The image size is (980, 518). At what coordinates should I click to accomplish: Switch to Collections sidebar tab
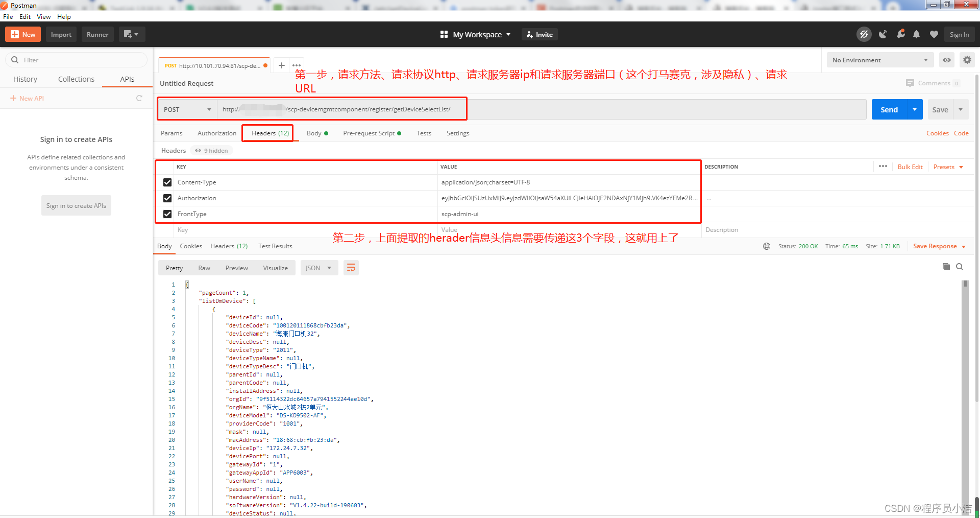pos(76,79)
